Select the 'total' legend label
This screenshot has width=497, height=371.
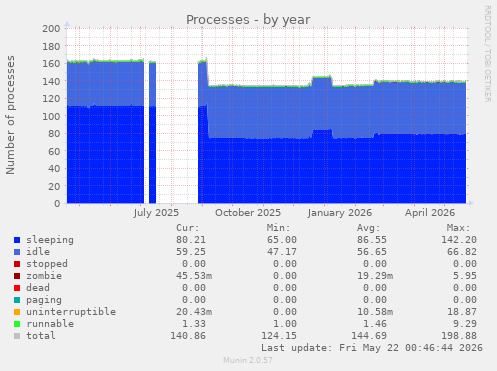click(41, 336)
